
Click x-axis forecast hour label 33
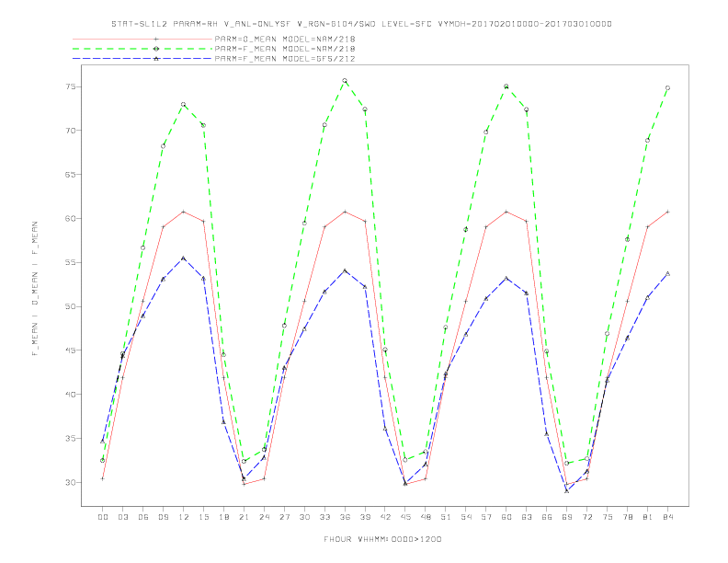pos(324,517)
